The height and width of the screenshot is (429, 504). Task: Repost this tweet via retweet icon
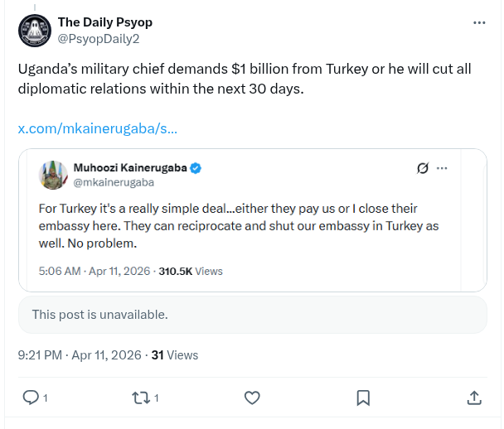pyautogui.click(x=141, y=398)
